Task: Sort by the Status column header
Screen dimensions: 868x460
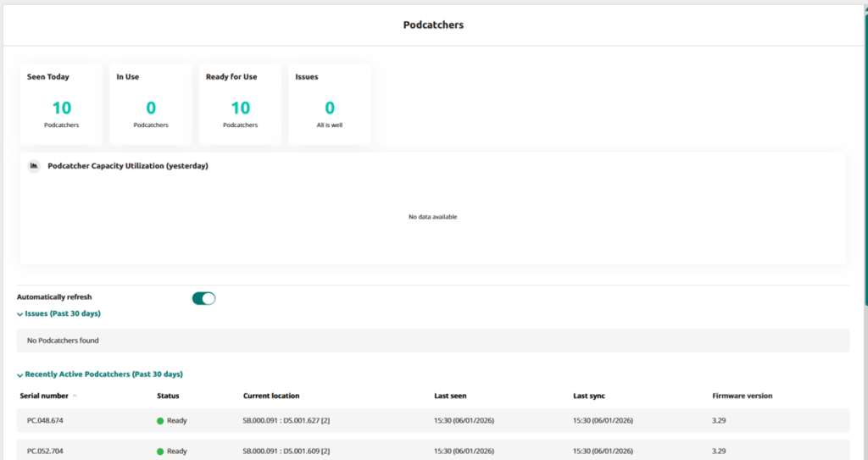Action: coord(168,396)
